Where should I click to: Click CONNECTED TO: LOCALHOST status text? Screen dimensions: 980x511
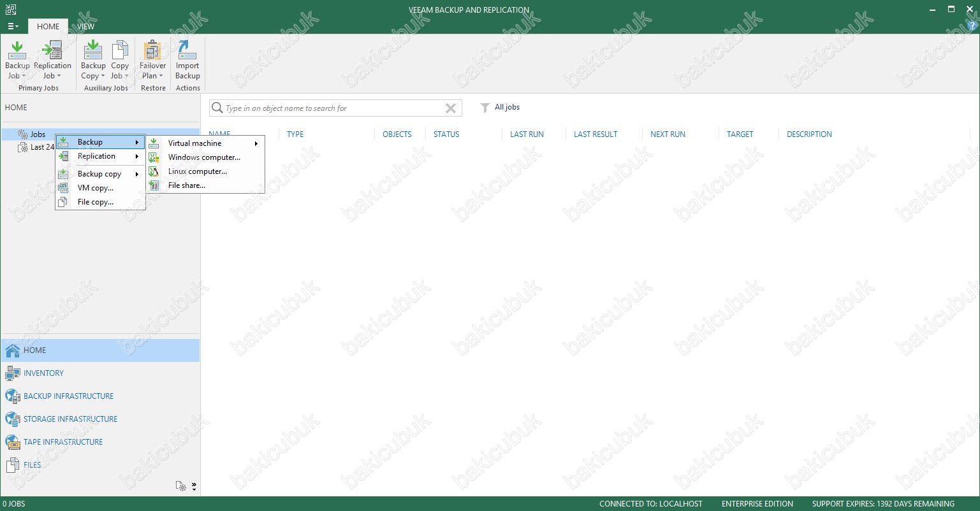coord(651,504)
